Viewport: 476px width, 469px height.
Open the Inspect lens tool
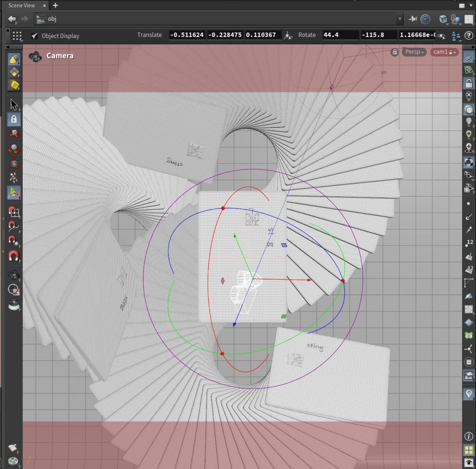13,305
